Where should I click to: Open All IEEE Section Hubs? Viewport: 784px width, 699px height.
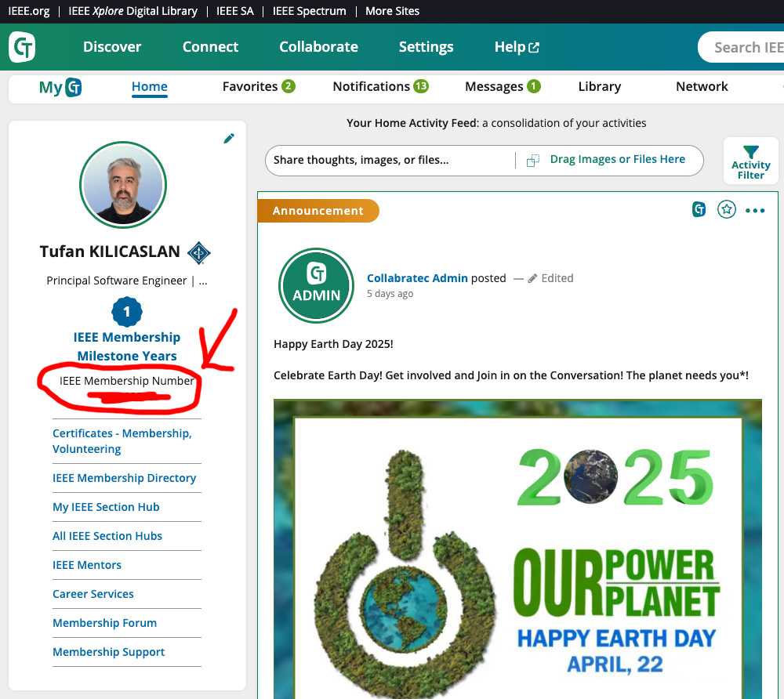click(107, 536)
